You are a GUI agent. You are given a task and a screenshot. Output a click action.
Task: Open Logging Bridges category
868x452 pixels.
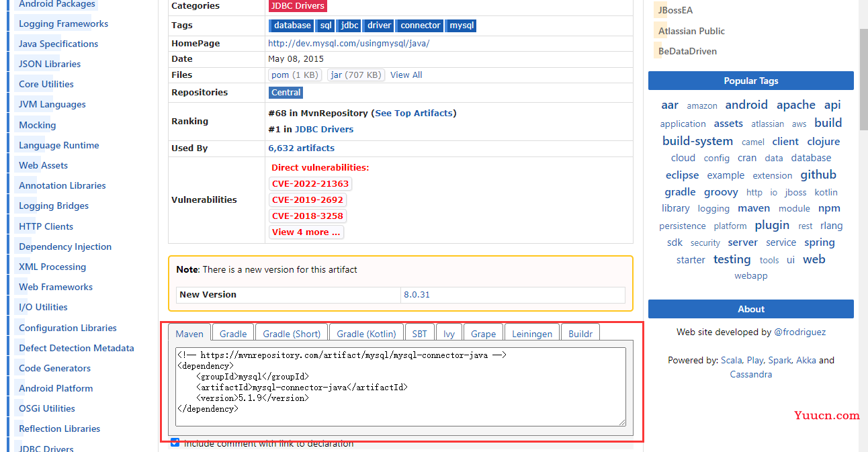pos(54,206)
